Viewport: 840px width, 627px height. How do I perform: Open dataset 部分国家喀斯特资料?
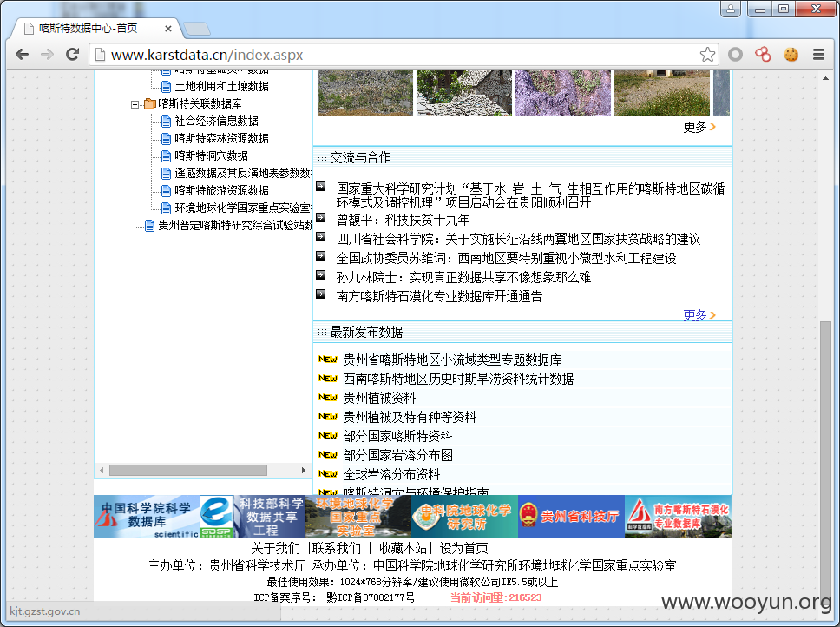pyautogui.click(x=397, y=436)
